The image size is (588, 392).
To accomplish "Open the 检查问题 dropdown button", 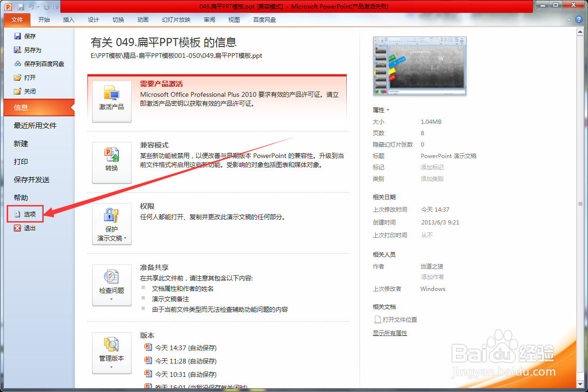I will [112, 285].
